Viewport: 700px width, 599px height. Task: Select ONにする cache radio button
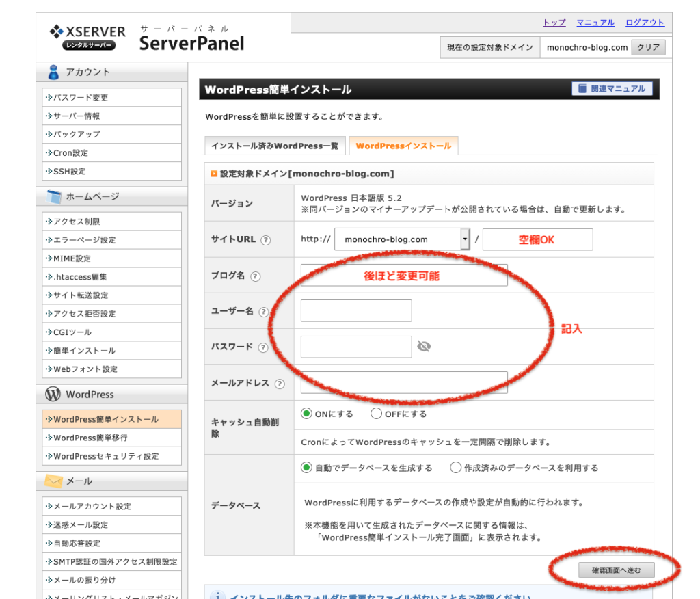306,414
